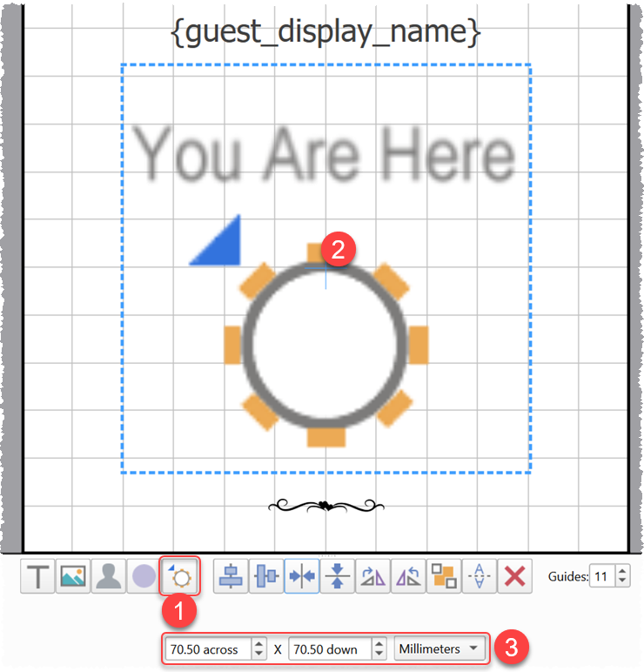Screen dimensions: 644x672
Task: Decrease the '70.50 down' value
Action: click(x=379, y=655)
